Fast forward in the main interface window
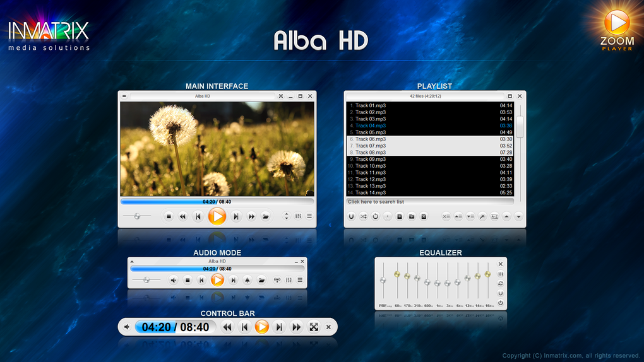The image size is (644, 362). click(251, 216)
